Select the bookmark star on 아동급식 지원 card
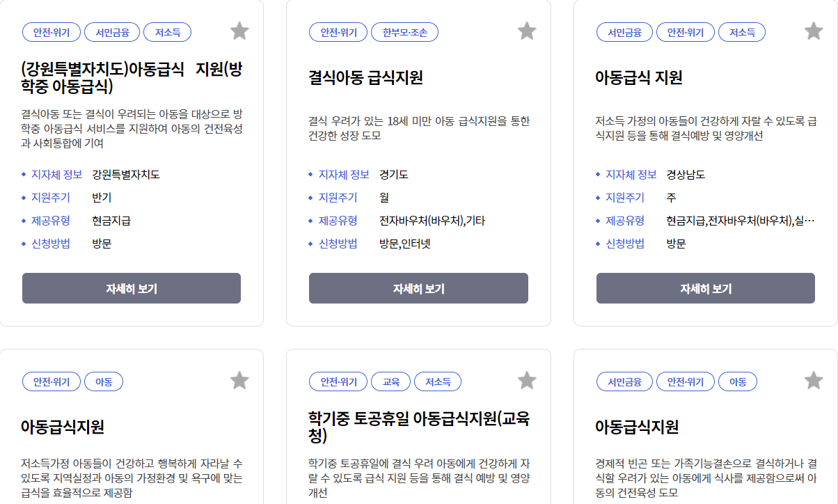The height and width of the screenshot is (504, 838). coord(812,31)
